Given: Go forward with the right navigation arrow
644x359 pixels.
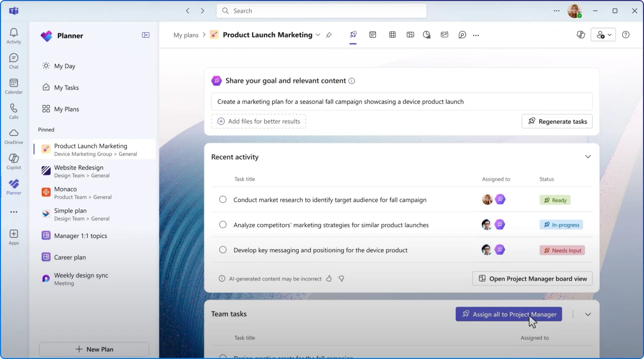Looking at the screenshot, I should pyautogui.click(x=202, y=11).
